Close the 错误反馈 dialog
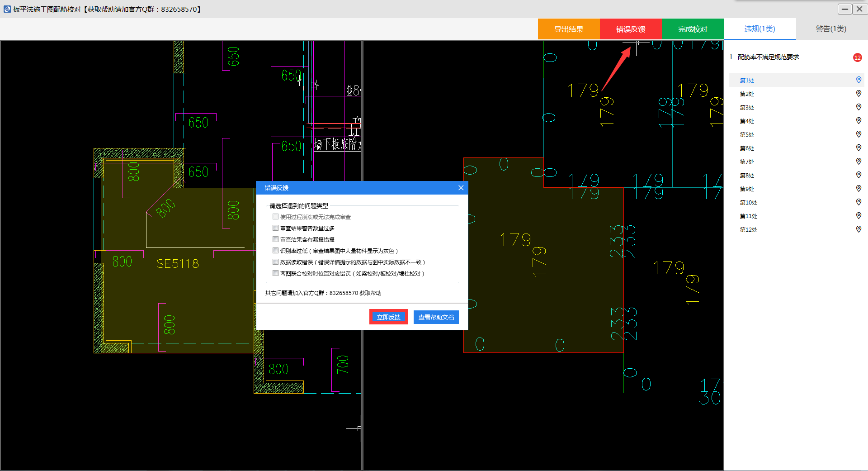This screenshot has width=868, height=471. [x=461, y=188]
